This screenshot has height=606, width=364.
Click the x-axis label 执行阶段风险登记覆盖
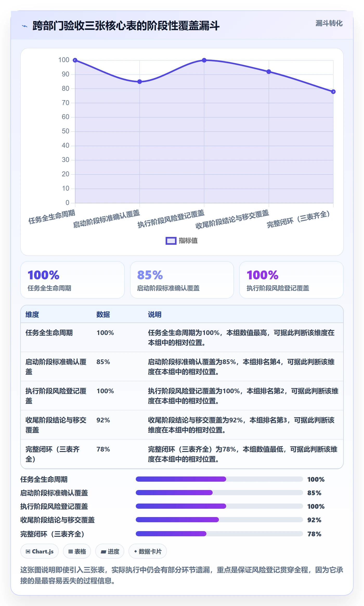(x=171, y=219)
